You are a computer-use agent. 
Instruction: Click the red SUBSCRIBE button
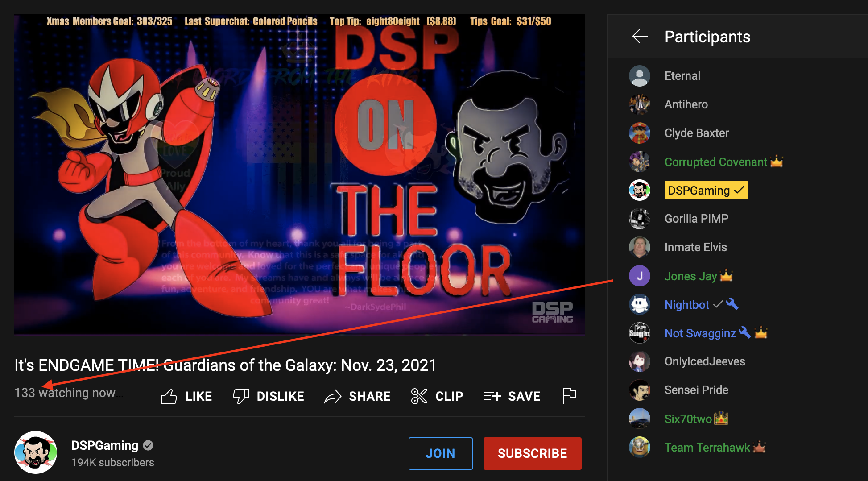pyautogui.click(x=532, y=453)
